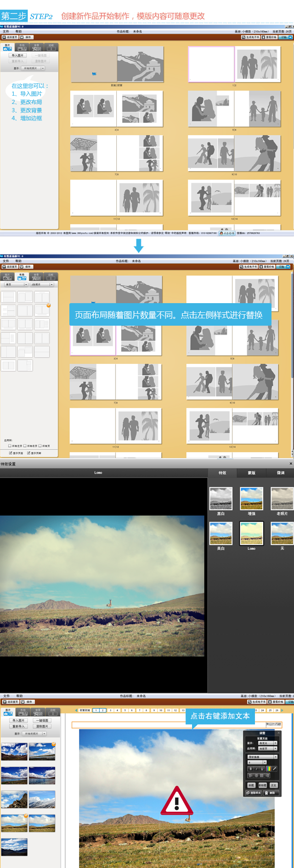Open the 所有的照片 display dropdown
Screen dimensions: 294x868
click(x=34, y=68)
